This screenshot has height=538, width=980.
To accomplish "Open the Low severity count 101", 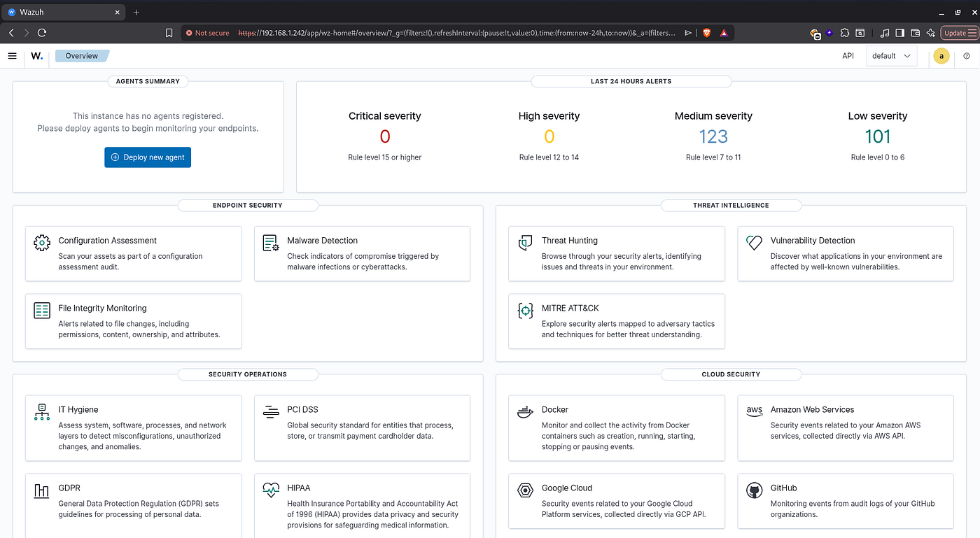I will click(x=877, y=136).
